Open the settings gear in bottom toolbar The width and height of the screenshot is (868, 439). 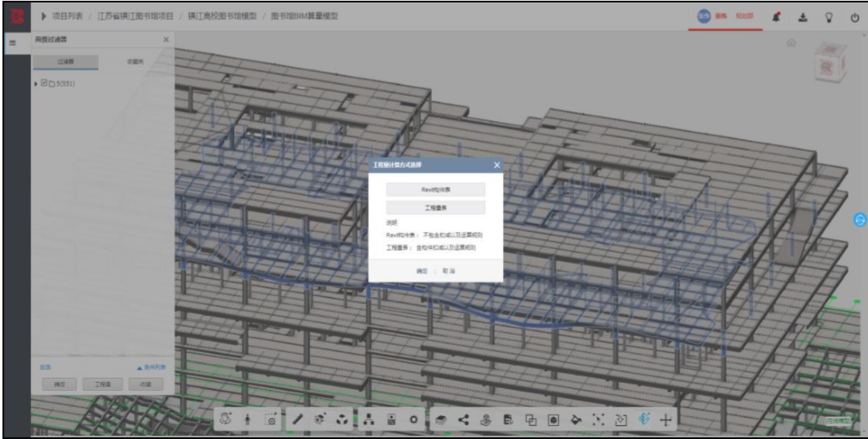[x=414, y=420]
